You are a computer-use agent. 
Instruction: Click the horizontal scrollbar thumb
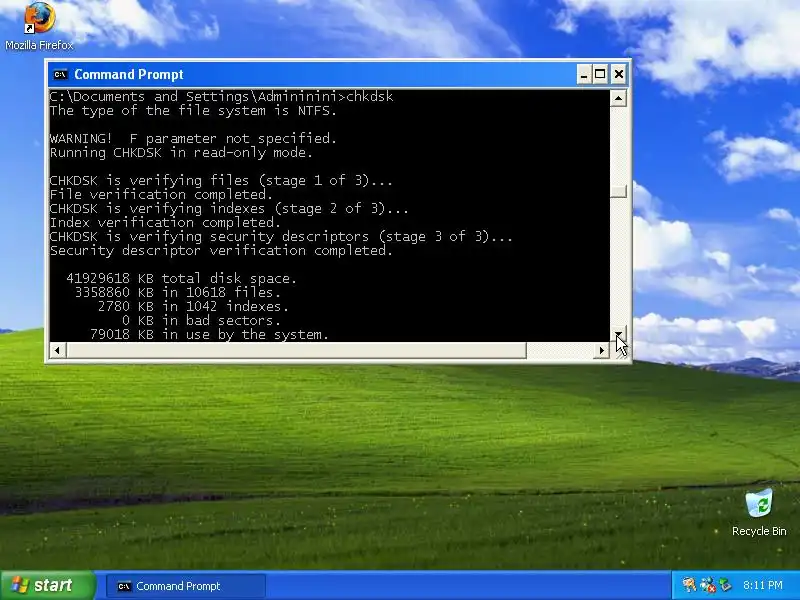[296, 351]
